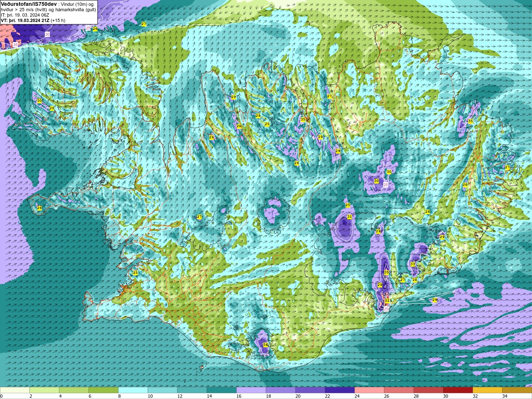
Task: Click the 34 gust label near the south coast
Action: tap(266, 345)
